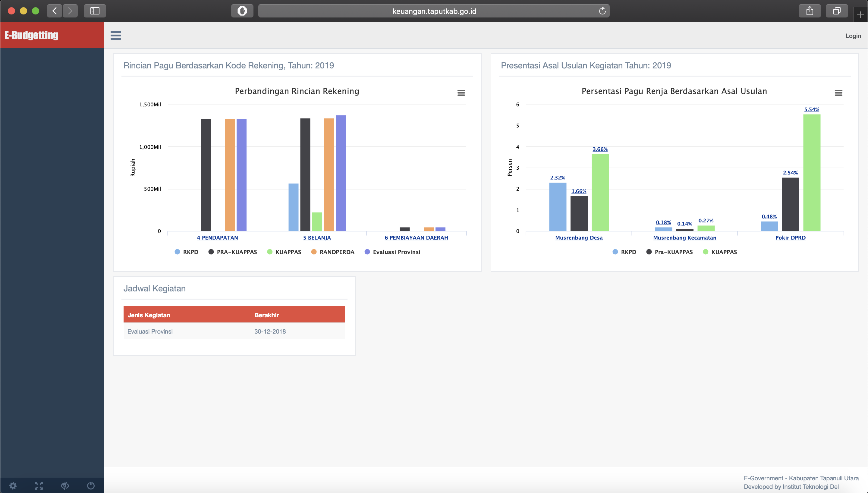Click the Safari share icon

pos(810,11)
